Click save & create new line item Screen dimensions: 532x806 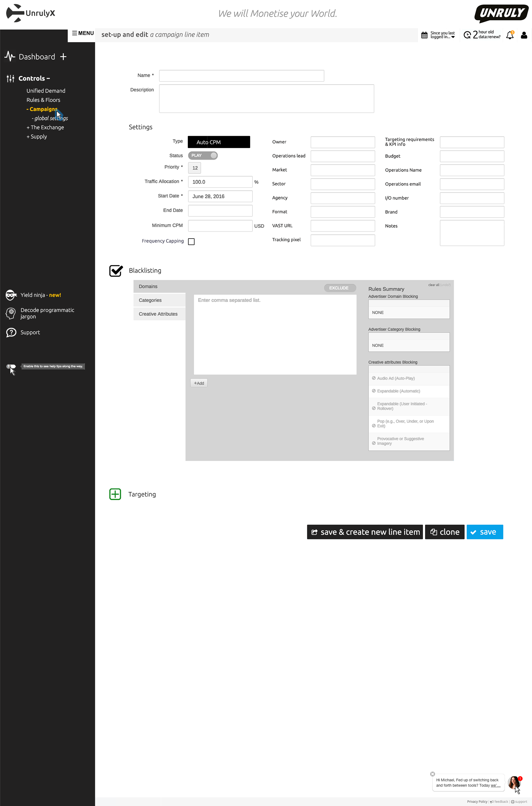365,532
